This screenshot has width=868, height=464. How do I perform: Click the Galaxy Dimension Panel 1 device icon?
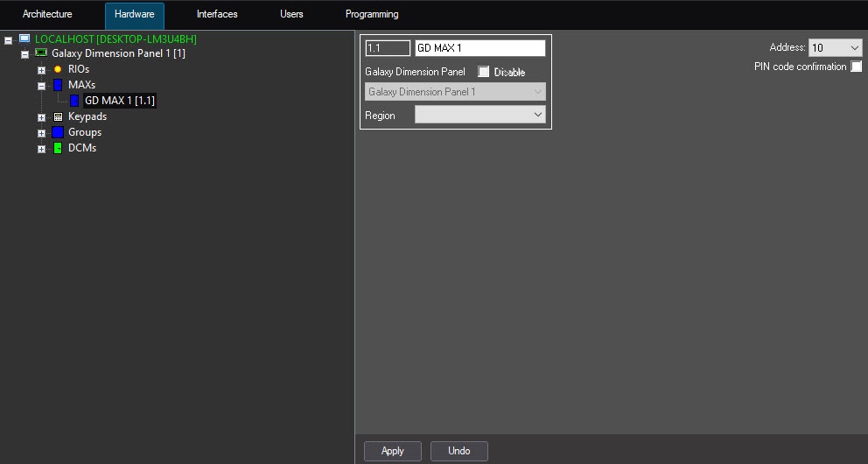41,53
